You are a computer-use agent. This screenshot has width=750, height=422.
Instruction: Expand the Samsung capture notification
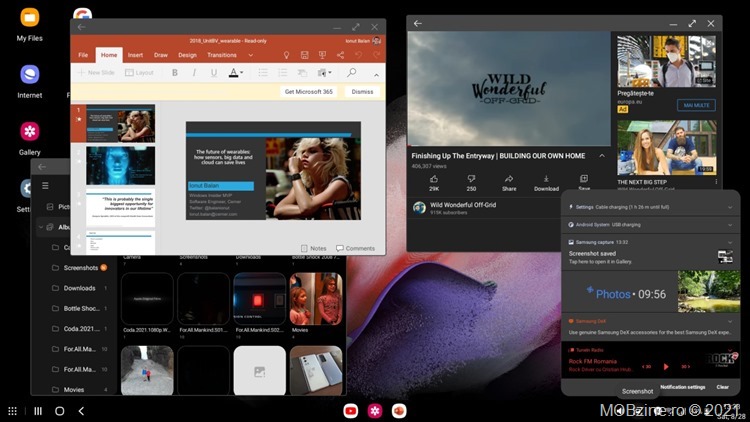coord(730,242)
